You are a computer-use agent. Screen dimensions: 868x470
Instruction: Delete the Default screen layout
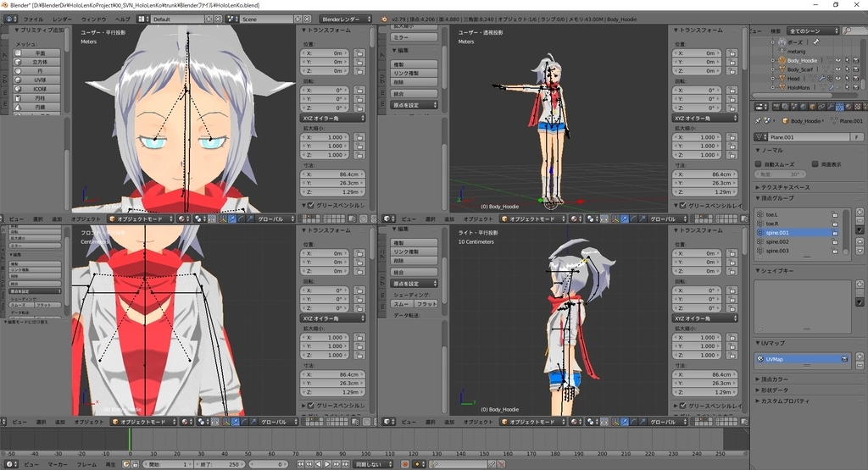pos(218,19)
